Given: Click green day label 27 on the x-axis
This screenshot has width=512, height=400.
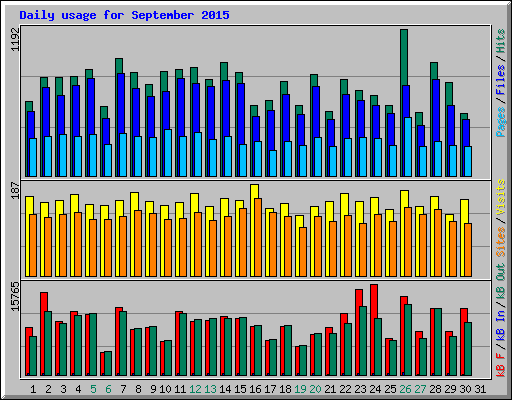Looking at the screenshot, I should tap(420, 389).
